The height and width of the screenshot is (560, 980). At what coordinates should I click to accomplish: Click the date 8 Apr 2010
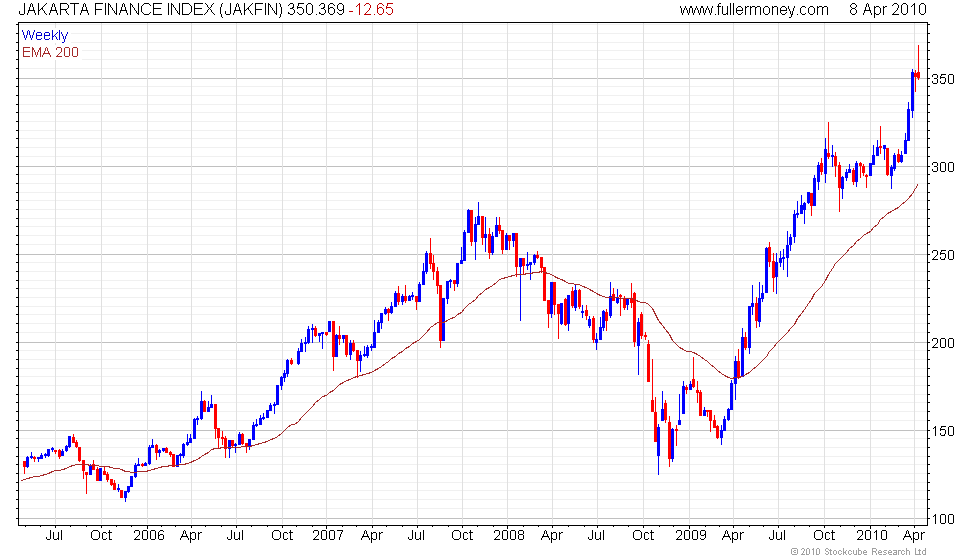click(888, 9)
